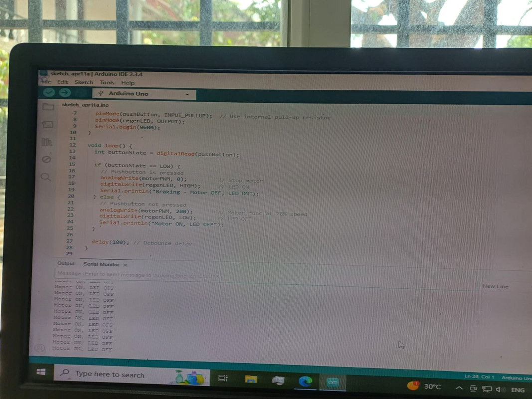Click the Upload arrow button
The image size is (532, 399).
[x=65, y=92]
